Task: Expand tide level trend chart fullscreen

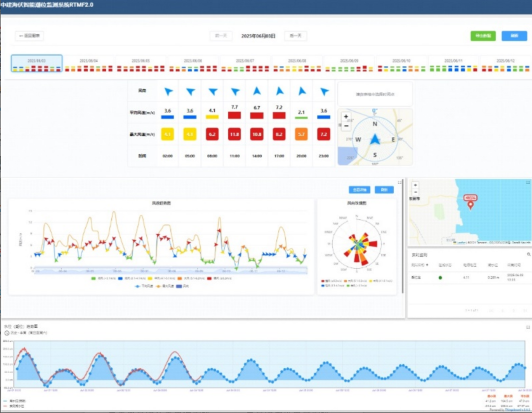Action: pyautogui.click(x=528, y=327)
